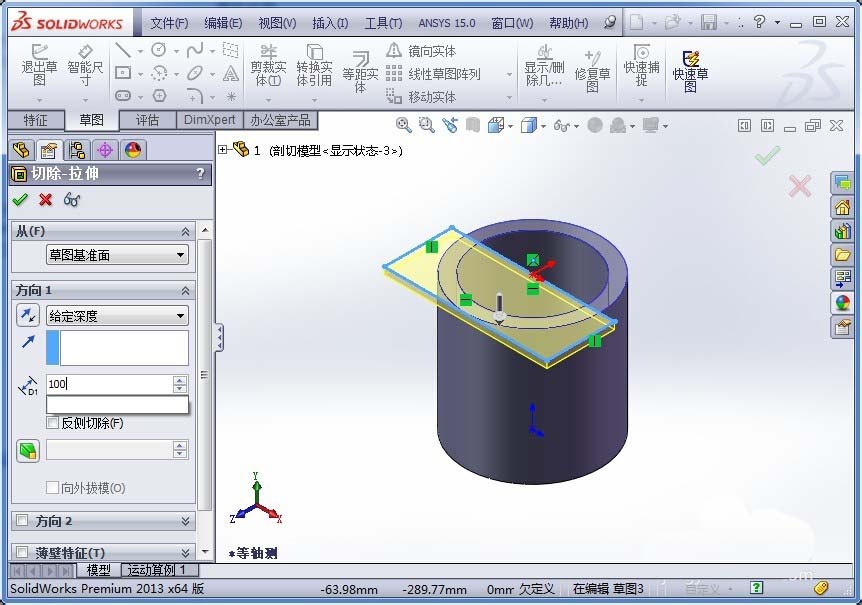Open ConfigurationManager tab icon

[77, 150]
